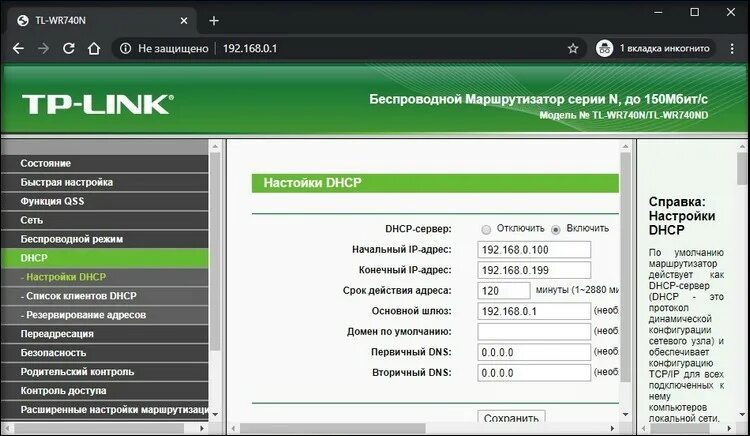Click sidebar horizontal scrollbar right arrow
This screenshot has width=750, height=436.
point(202,428)
